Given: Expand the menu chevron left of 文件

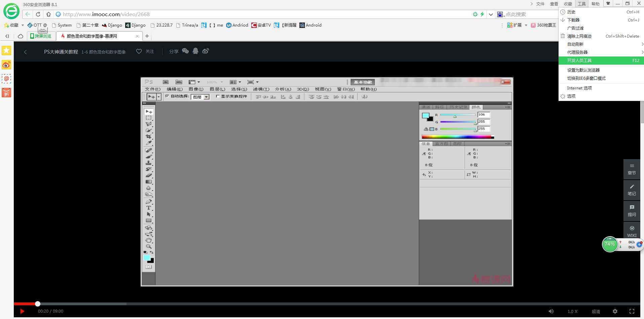Looking at the screenshot, I should (531, 4).
